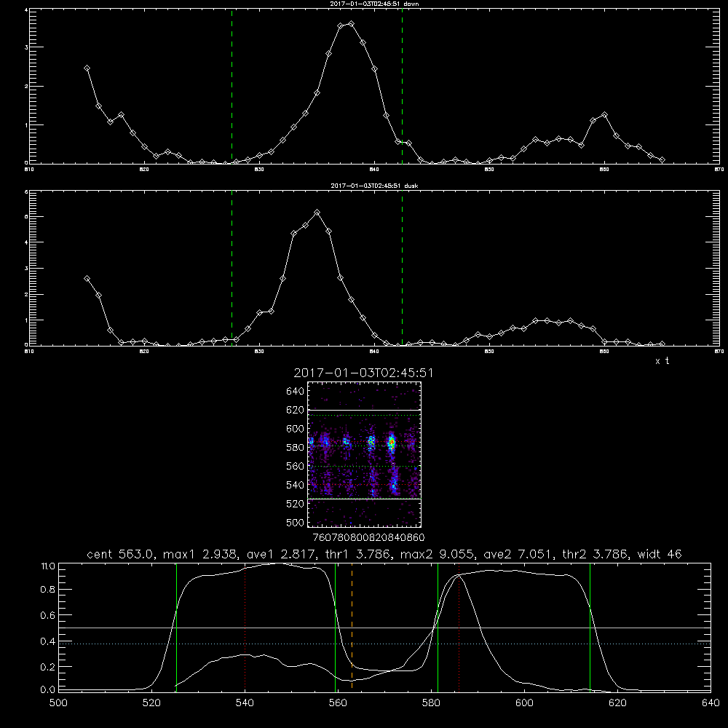Click the red dotted line at 540 in bottom plot
Viewport: 728px width, 728px height.
pyautogui.click(x=245, y=627)
